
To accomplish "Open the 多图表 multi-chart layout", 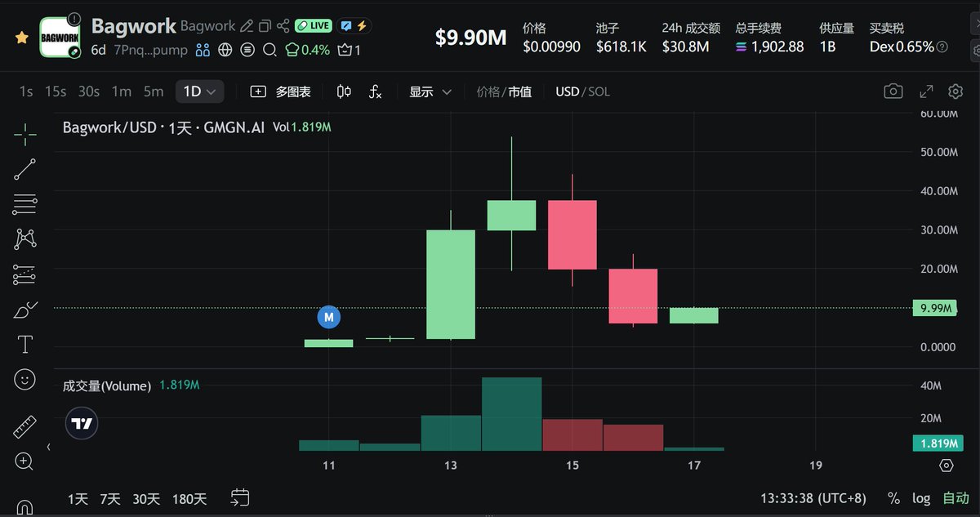I will [280, 91].
